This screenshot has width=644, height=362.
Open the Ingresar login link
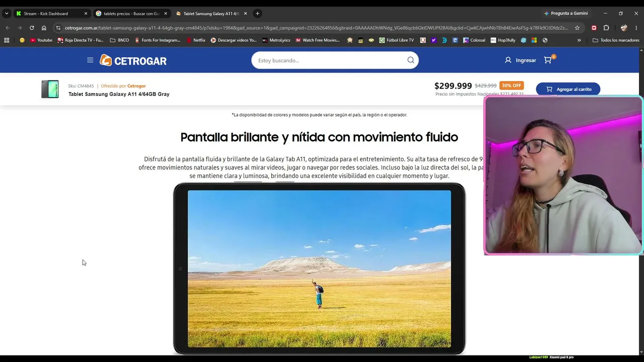pos(520,60)
